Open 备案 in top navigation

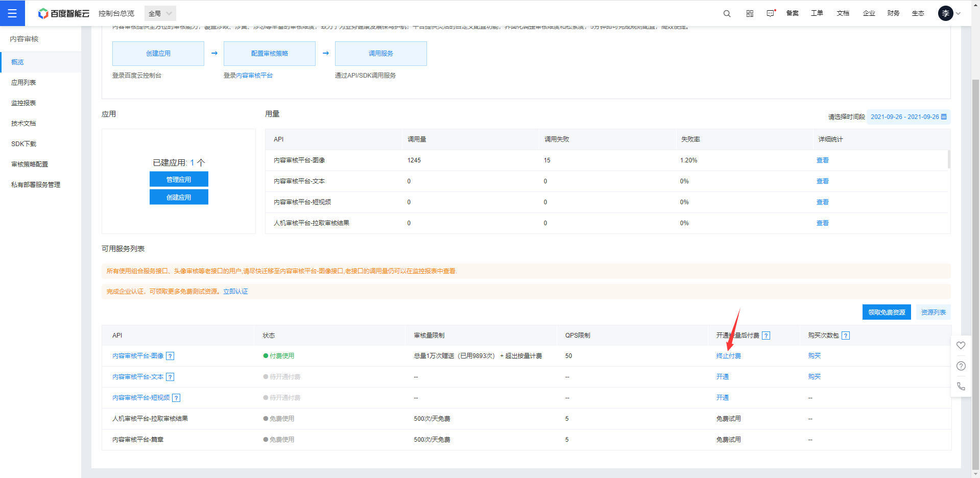pos(792,13)
